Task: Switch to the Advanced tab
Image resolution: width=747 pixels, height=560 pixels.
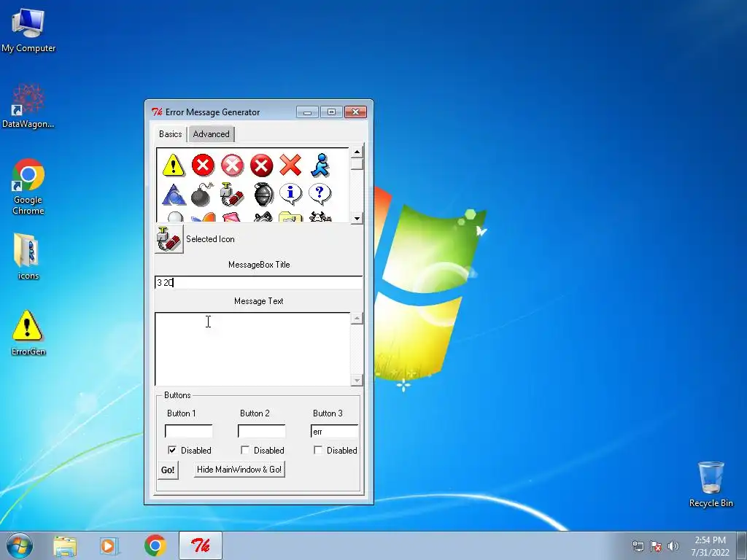Action: coord(211,134)
